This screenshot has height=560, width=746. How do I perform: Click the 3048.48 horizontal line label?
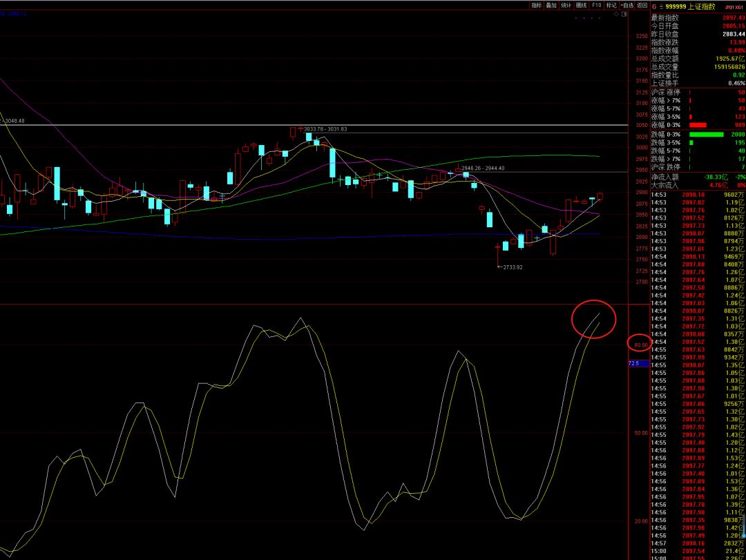click(x=15, y=121)
